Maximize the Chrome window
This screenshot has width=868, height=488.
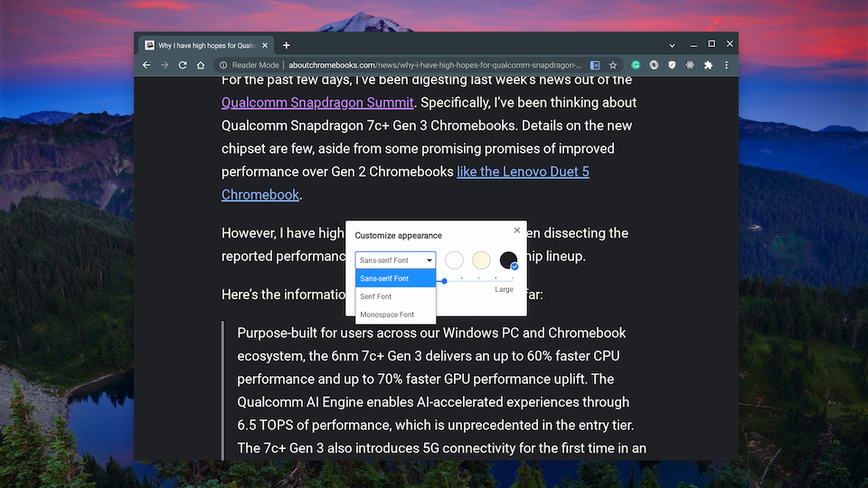712,44
